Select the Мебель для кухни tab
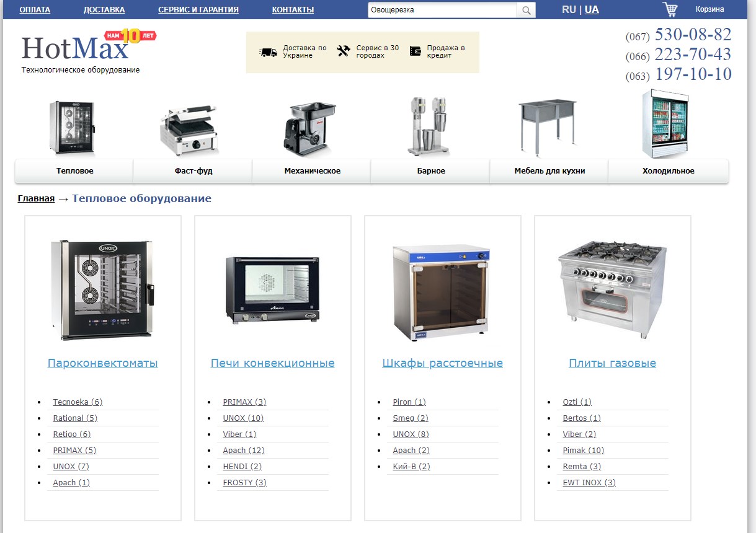 [549, 171]
